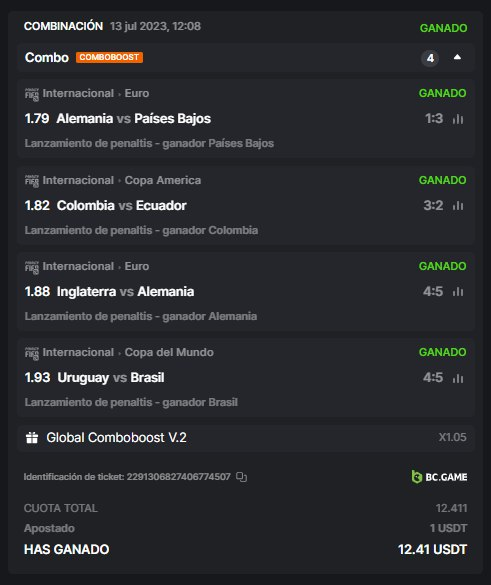Click the Global Comboboost gift icon

tap(32, 438)
